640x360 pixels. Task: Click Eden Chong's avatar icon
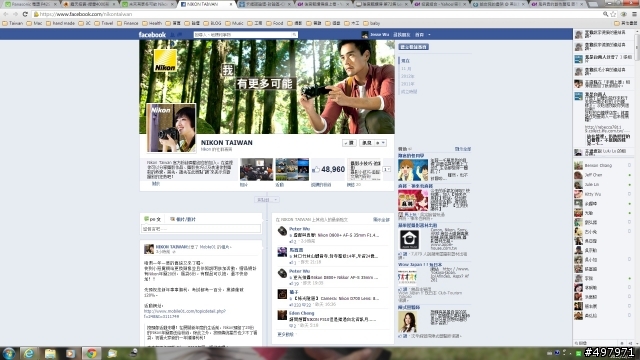pos(282,315)
